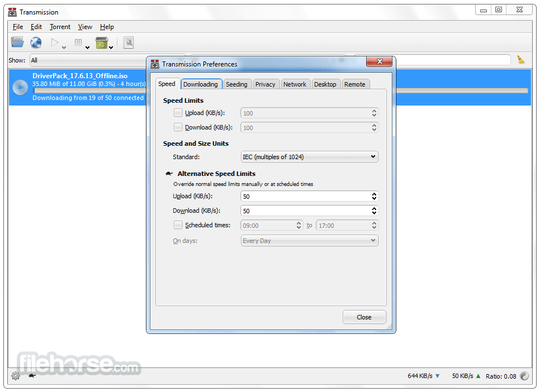
Task: Expand the start button dropdown arrow
Action: 64,47
